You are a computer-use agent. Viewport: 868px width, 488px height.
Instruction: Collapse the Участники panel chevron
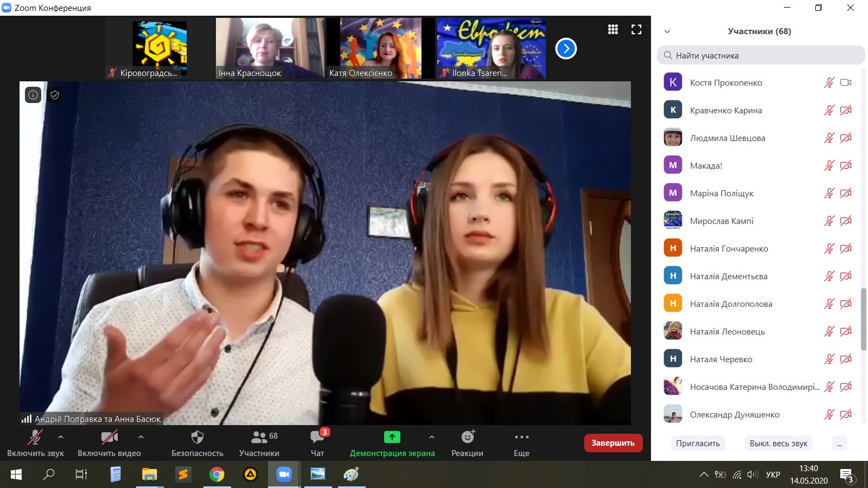[x=667, y=31]
